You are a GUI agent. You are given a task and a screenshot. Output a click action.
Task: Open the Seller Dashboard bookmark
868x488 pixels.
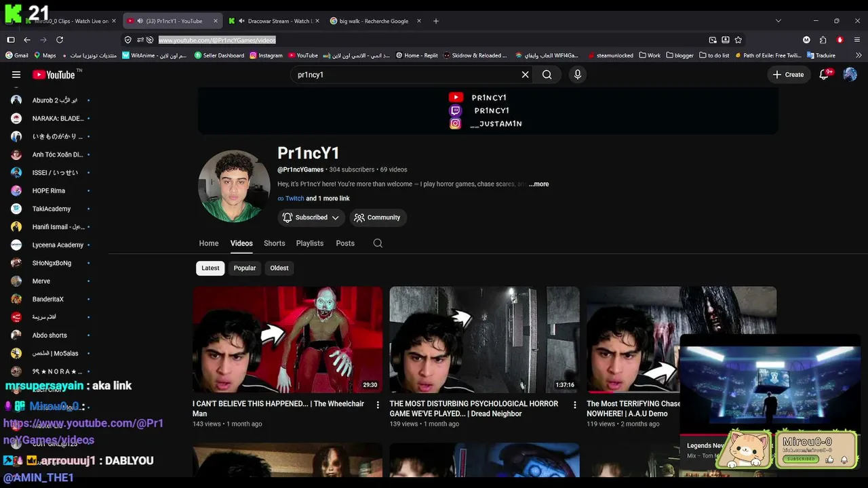coord(219,56)
